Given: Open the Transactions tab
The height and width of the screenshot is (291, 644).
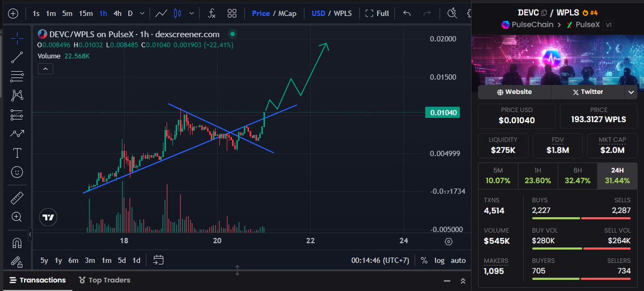Looking at the screenshot, I should pos(38,280).
